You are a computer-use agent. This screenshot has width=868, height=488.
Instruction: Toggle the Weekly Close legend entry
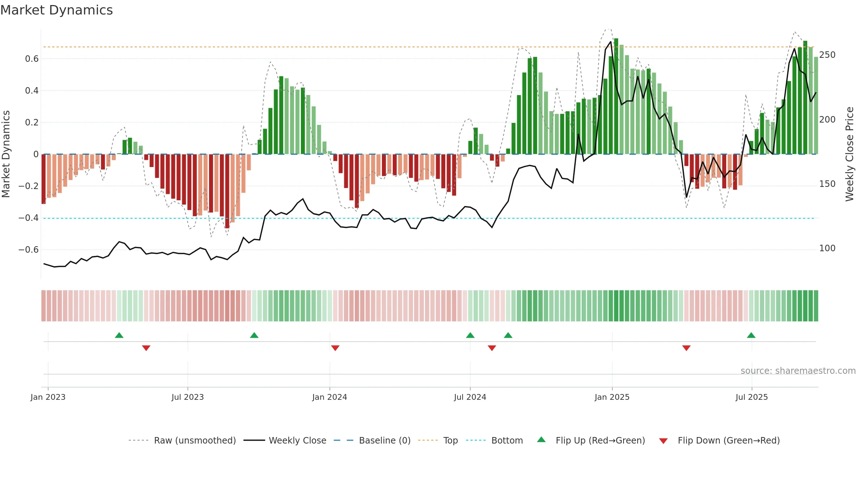coord(285,440)
